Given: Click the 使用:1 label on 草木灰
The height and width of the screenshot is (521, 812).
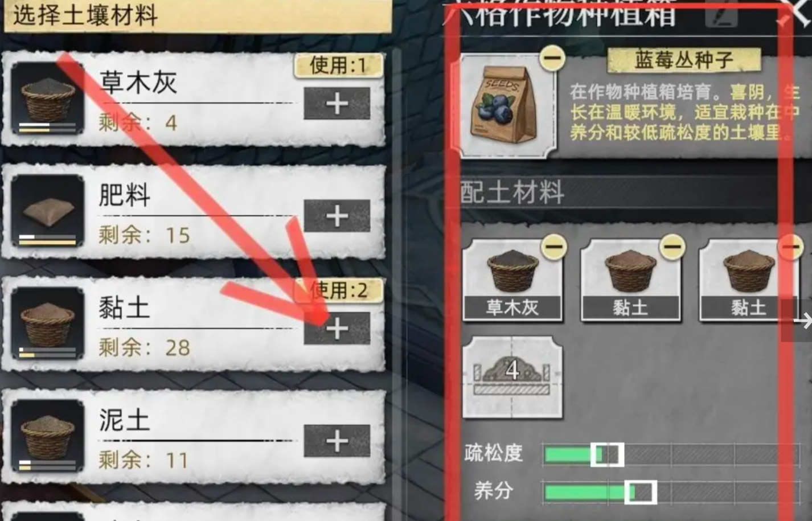Looking at the screenshot, I should coord(338,65).
